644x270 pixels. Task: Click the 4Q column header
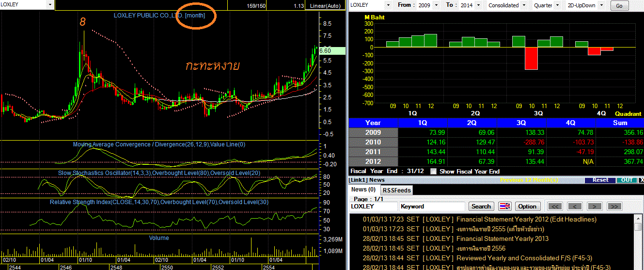[571, 123]
